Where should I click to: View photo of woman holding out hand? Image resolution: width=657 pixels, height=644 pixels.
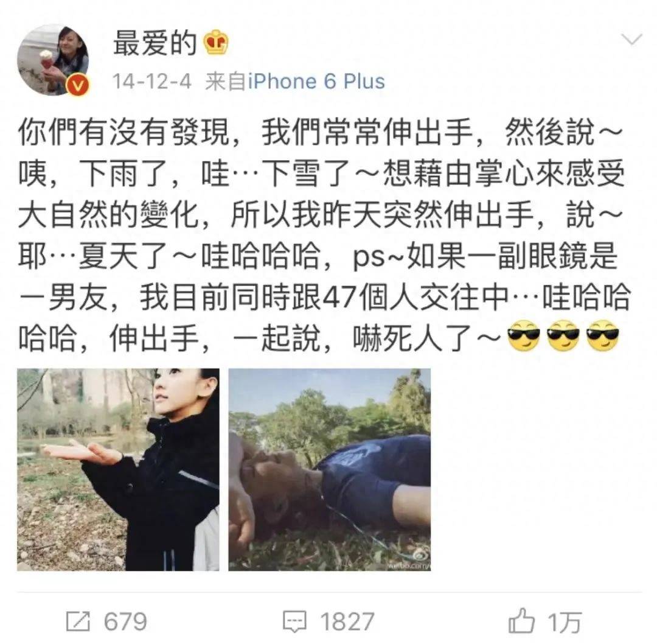point(118,469)
